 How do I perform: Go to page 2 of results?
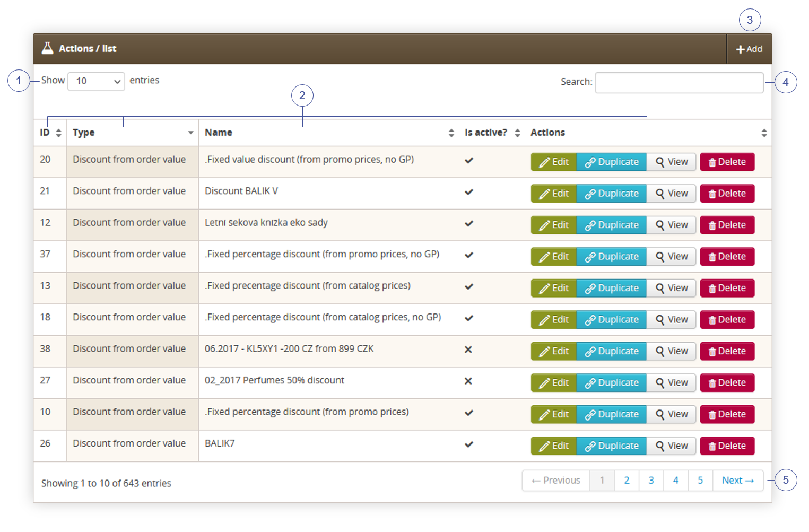(x=627, y=481)
